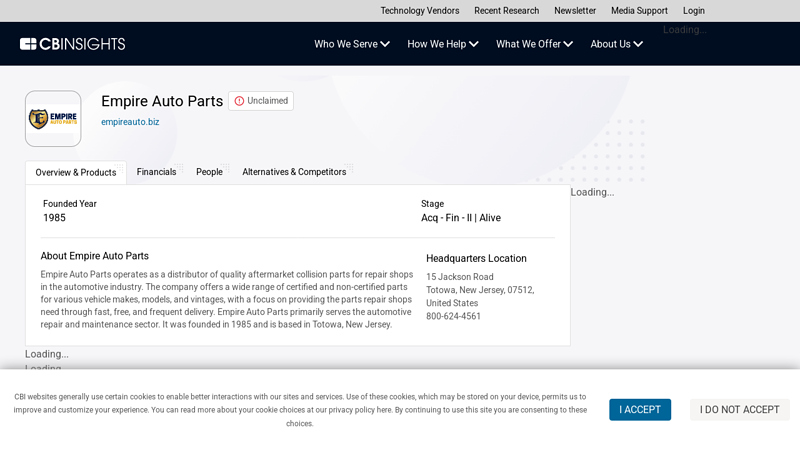Click the CB Insights logo
800x450 pixels.
click(72, 44)
